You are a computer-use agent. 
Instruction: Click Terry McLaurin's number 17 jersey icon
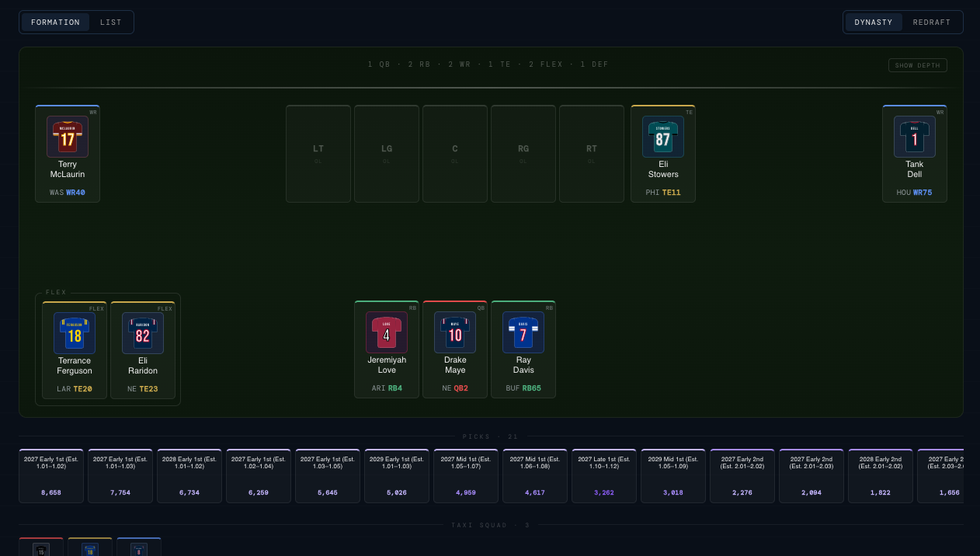pos(68,137)
